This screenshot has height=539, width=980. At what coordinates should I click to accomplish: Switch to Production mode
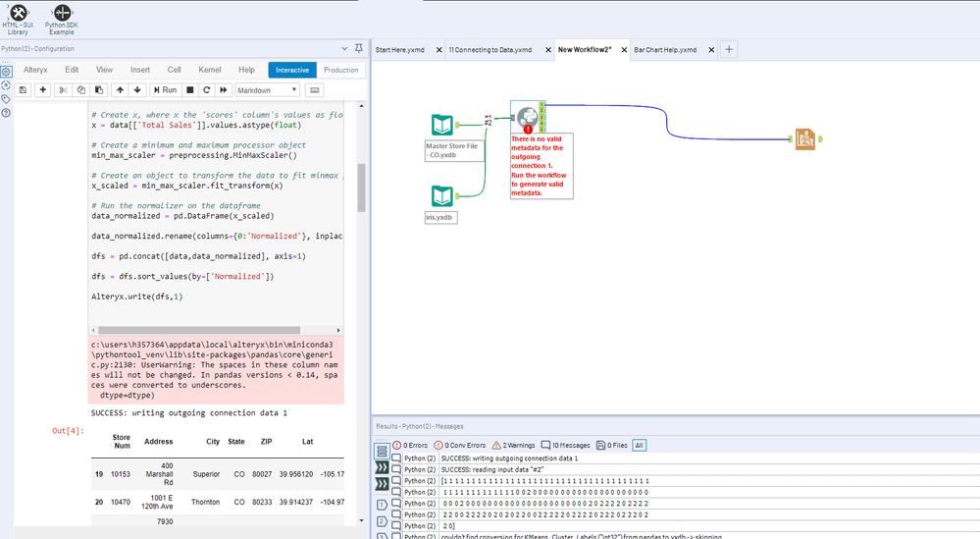click(x=341, y=70)
